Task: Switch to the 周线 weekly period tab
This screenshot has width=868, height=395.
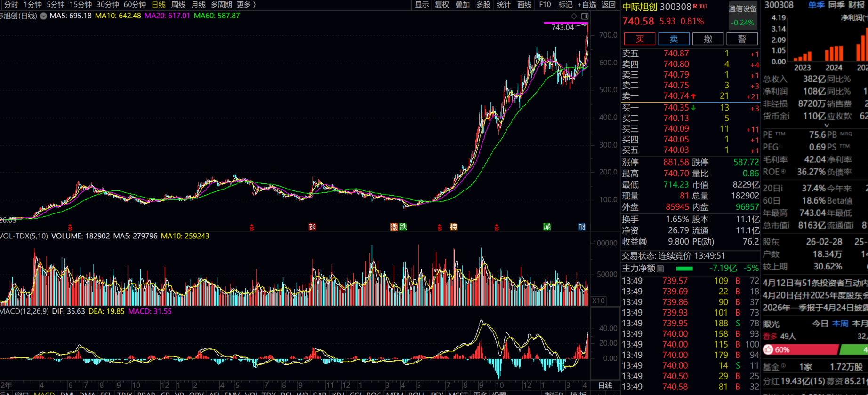Action: pyautogui.click(x=178, y=5)
